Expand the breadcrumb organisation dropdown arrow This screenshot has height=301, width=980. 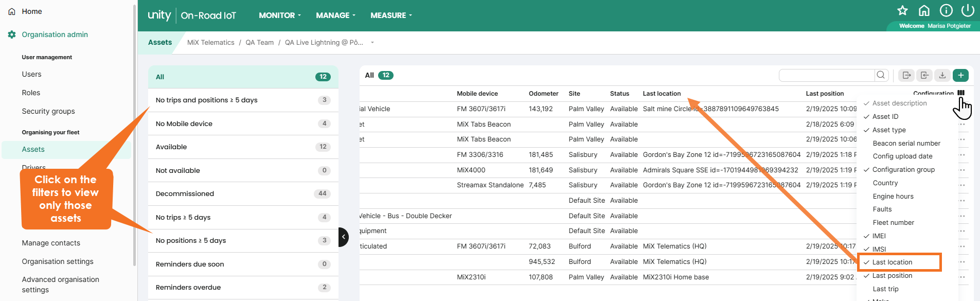pyautogui.click(x=372, y=43)
